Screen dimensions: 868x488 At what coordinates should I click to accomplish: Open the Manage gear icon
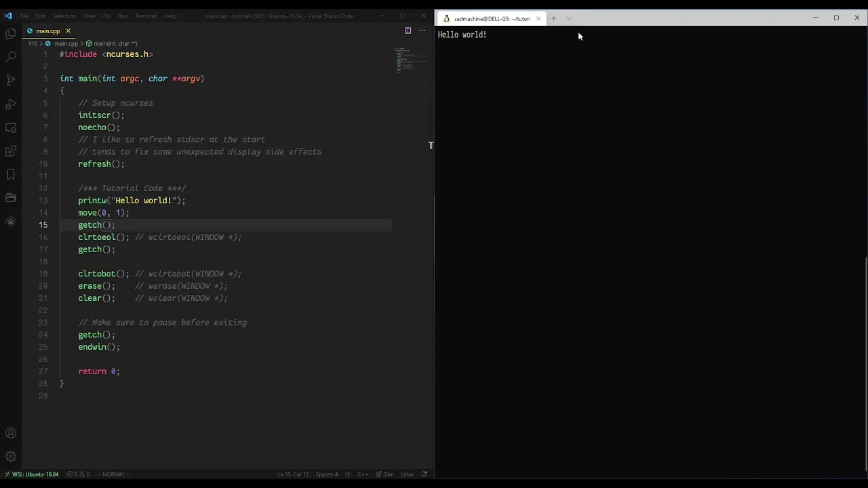click(x=11, y=457)
